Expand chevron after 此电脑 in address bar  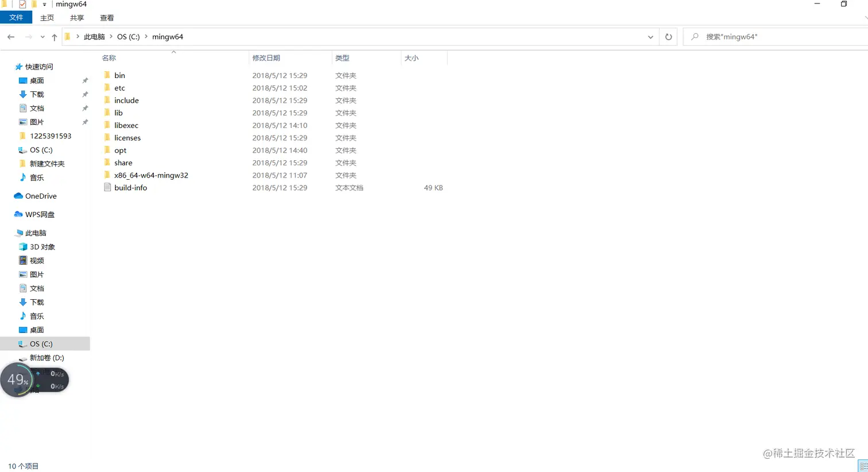[x=111, y=37]
